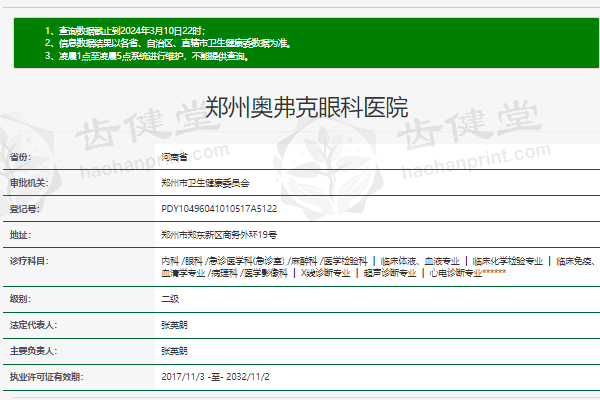Select the 法定代表人 name 张英朗
The image size is (600, 400).
click(x=174, y=325)
